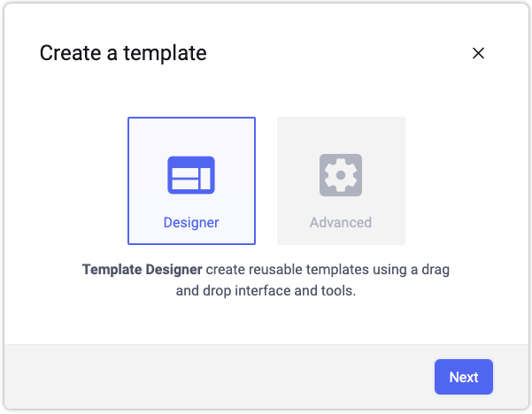Image resolution: width=532 pixels, height=414 pixels.
Task: Click the blue layout icon for Designer
Action: coord(191,175)
